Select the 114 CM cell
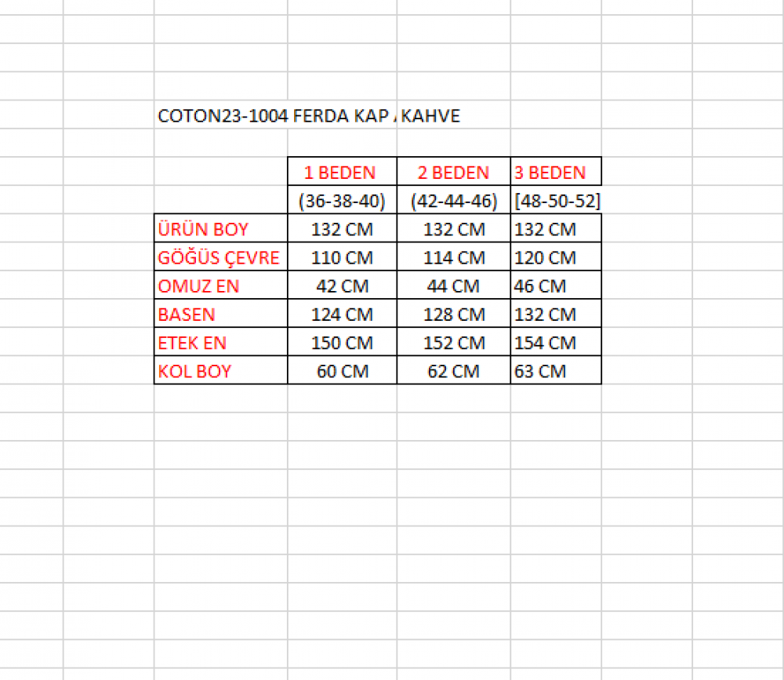Image resolution: width=784 pixels, height=680 pixels. coord(453,257)
